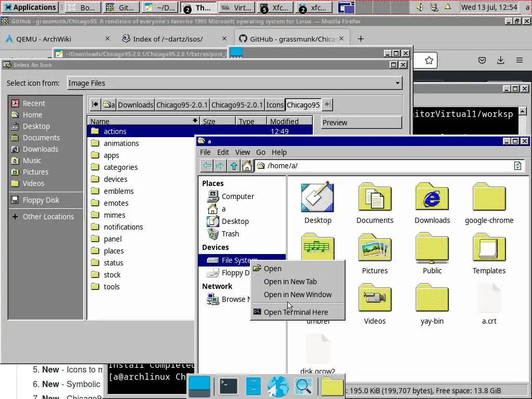The image size is (532, 399).
Task: Choose Open in New Window
Action: point(298,295)
